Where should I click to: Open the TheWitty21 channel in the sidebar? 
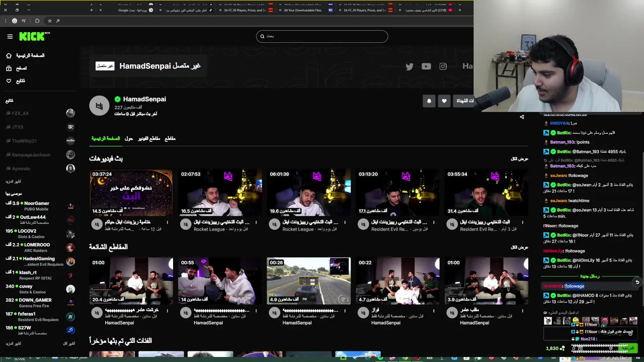[40, 141]
